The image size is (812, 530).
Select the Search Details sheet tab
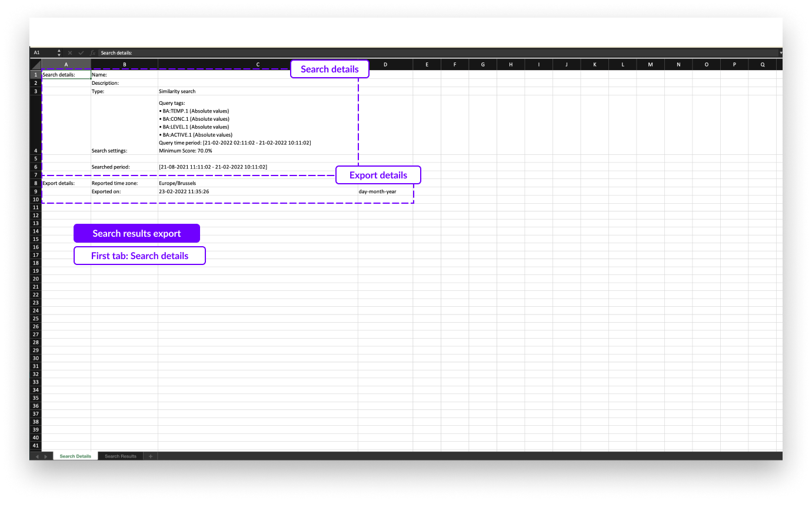[x=75, y=456]
